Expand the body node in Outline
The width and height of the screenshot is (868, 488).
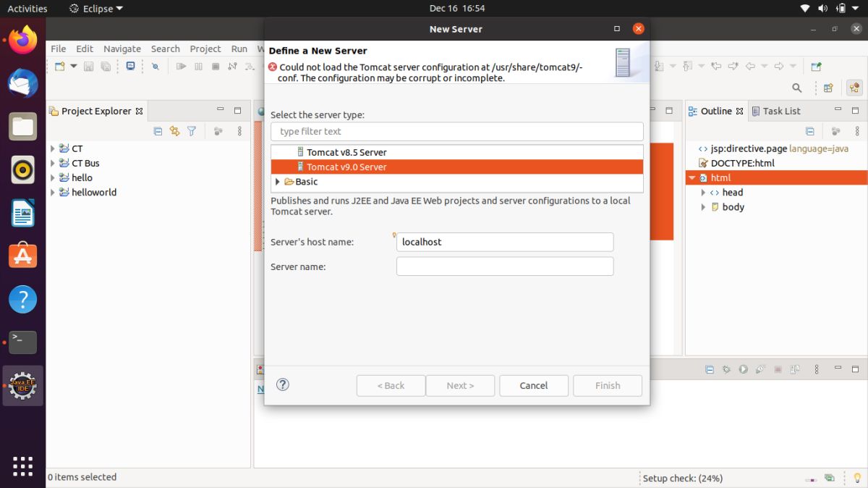coord(703,207)
